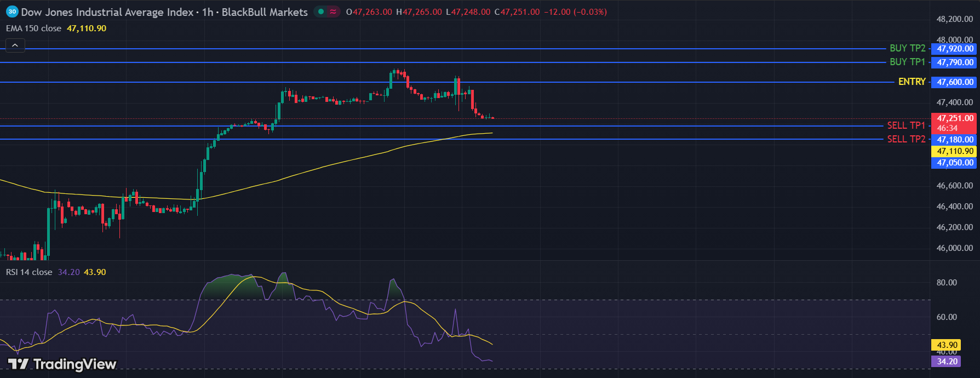Click the pink approximate data indicator icon
980x378 pixels.
pos(333,12)
